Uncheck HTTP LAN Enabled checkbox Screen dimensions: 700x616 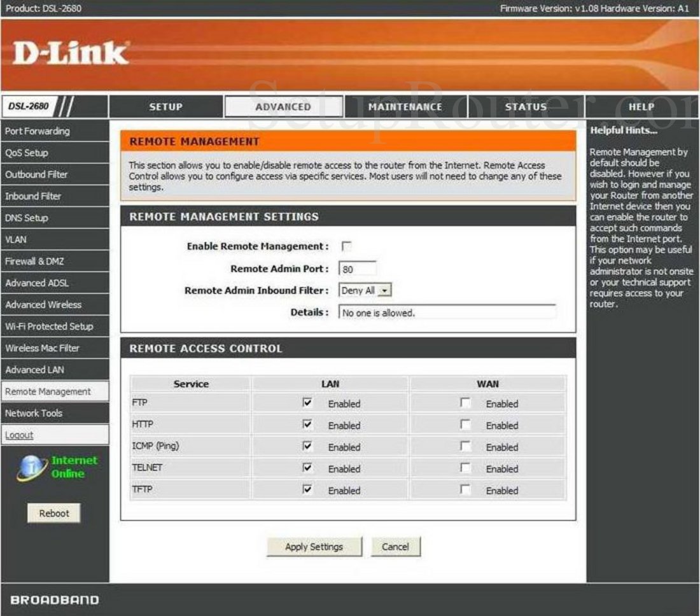pos(307,424)
